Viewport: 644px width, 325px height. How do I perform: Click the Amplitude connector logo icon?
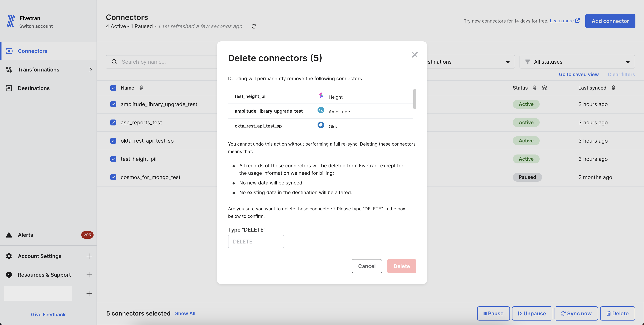[321, 110]
